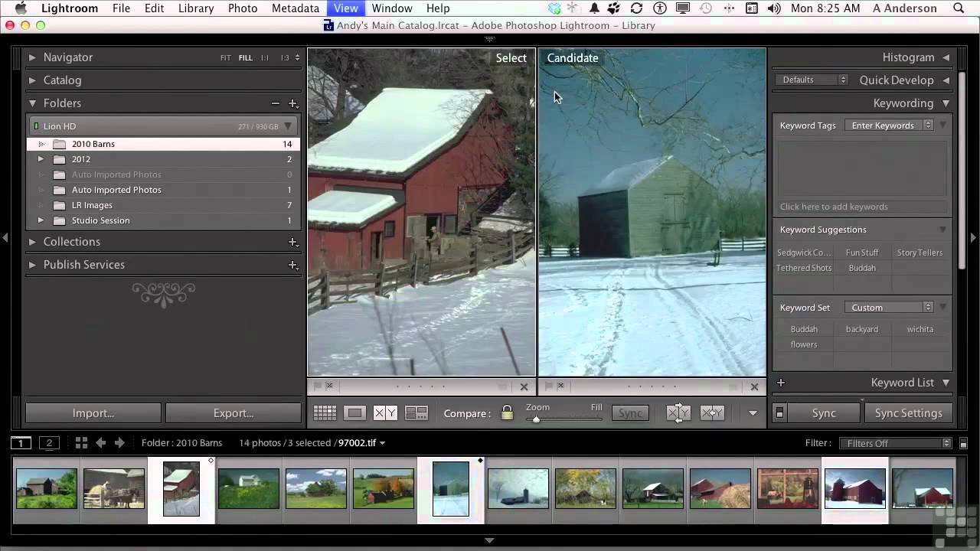
Task: Click the right panel Sync button
Action: pyautogui.click(x=824, y=413)
